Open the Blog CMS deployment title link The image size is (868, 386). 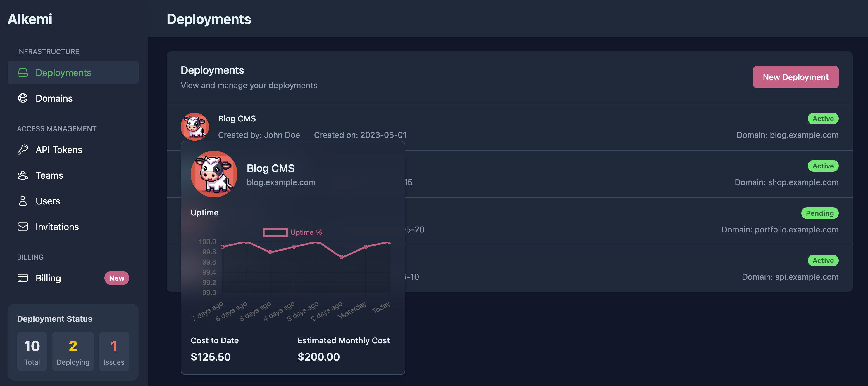click(237, 119)
